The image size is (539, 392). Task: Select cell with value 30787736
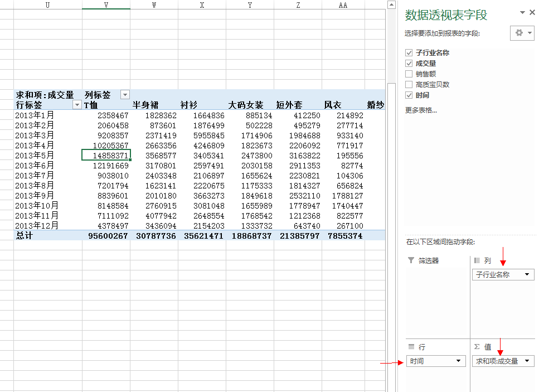pos(154,235)
